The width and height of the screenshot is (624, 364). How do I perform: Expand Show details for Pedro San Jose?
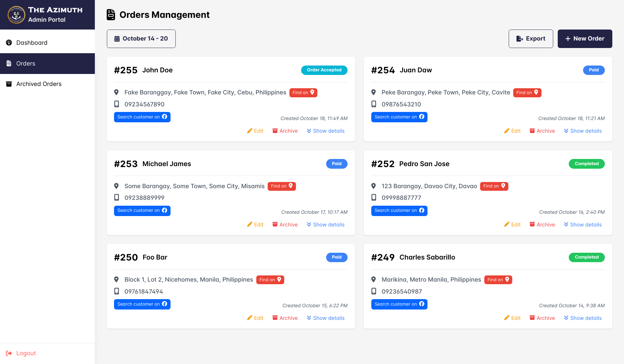(x=583, y=224)
